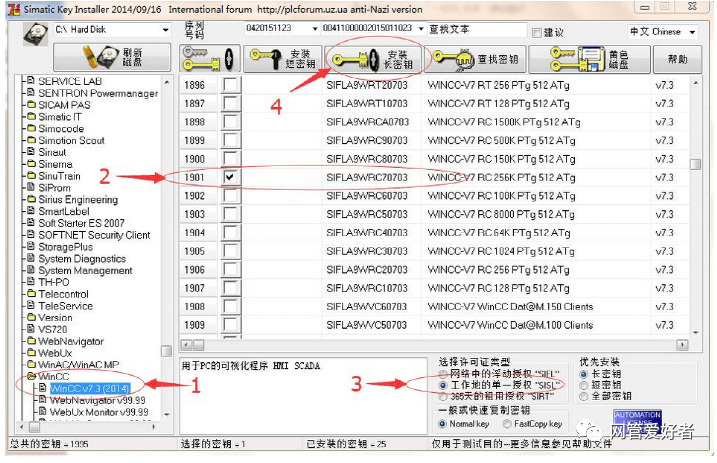This screenshot has height=463, width=717.
Task: Open the Simatic IT folder
Action: 60,117
